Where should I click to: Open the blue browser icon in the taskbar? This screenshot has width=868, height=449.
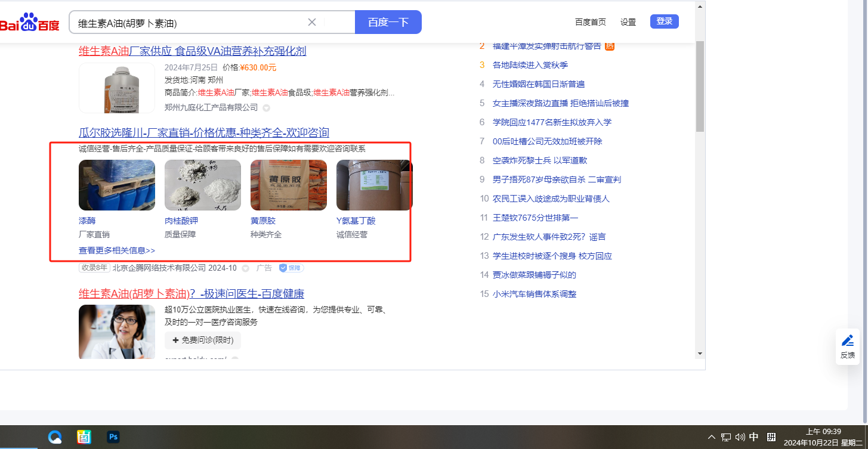[55, 437]
